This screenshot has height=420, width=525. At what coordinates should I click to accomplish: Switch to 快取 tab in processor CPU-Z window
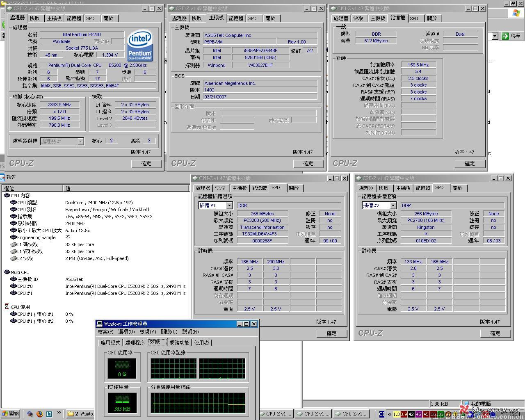(x=35, y=18)
